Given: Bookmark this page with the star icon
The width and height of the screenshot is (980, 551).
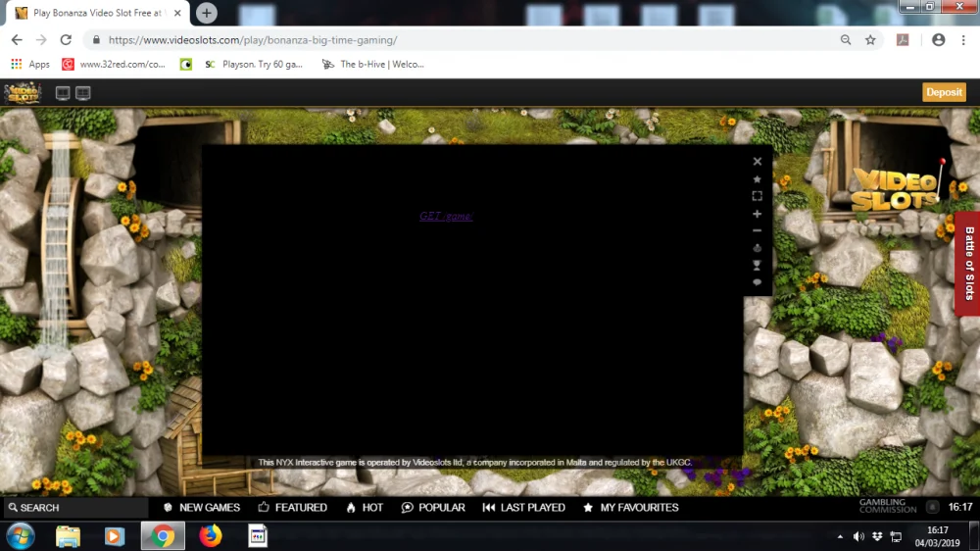Looking at the screenshot, I should pos(870,40).
